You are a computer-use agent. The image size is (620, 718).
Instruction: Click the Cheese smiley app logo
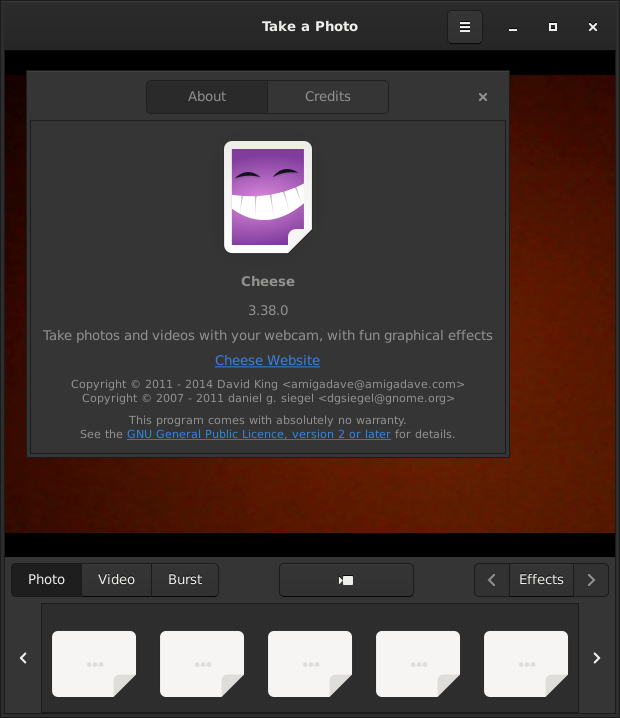pyautogui.click(x=267, y=197)
